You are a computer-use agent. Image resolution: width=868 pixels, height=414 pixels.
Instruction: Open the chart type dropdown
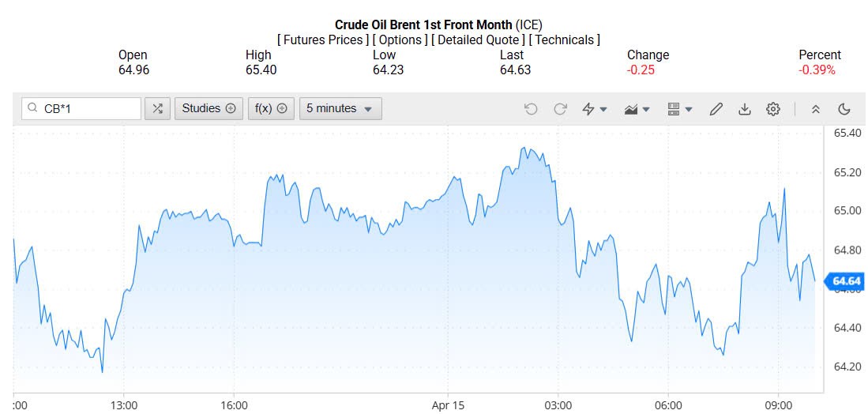click(x=637, y=109)
